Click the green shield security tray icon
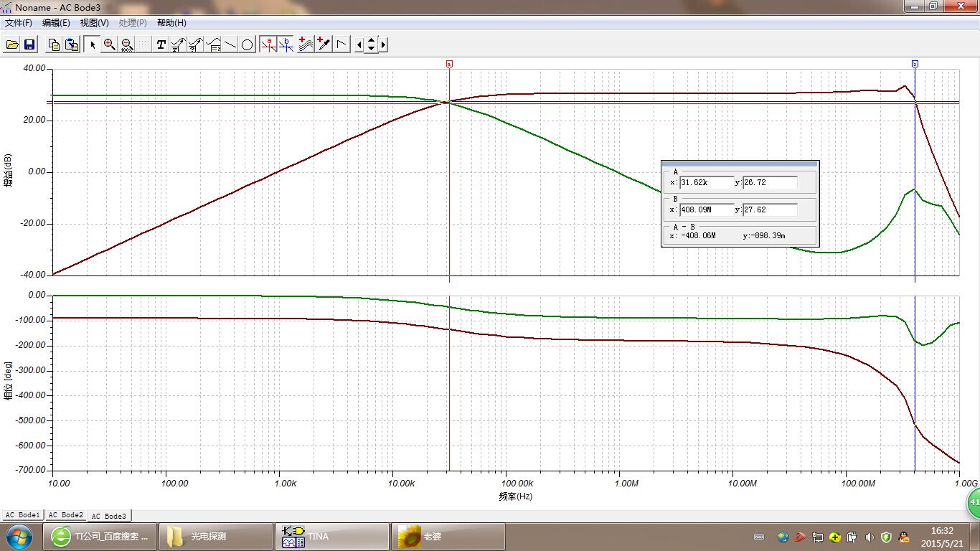 (887, 537)
